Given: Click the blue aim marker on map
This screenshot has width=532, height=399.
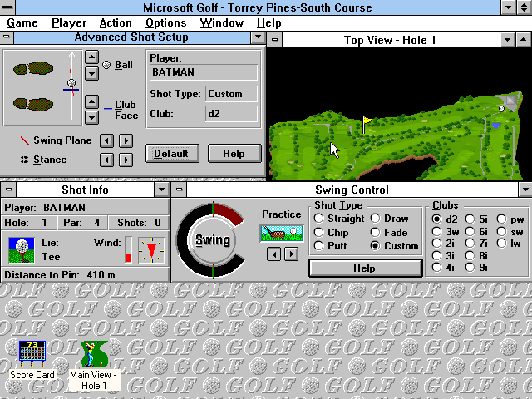Looking at the screenshot, I should click(x=496, y=126).
